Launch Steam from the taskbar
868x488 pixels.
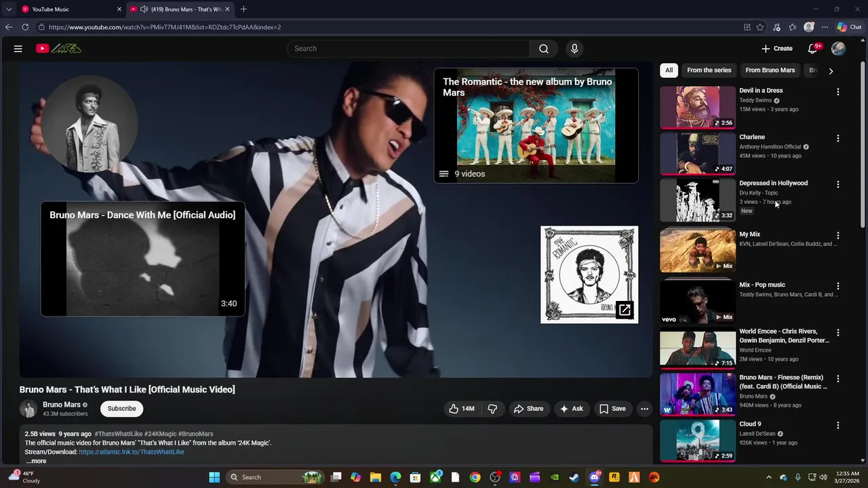pyautogui.click(x=574, y=477)
